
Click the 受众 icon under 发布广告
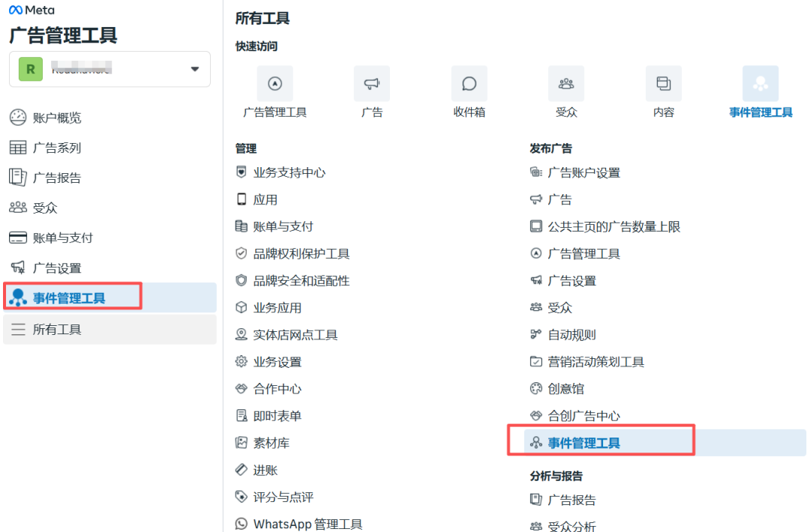536,307
